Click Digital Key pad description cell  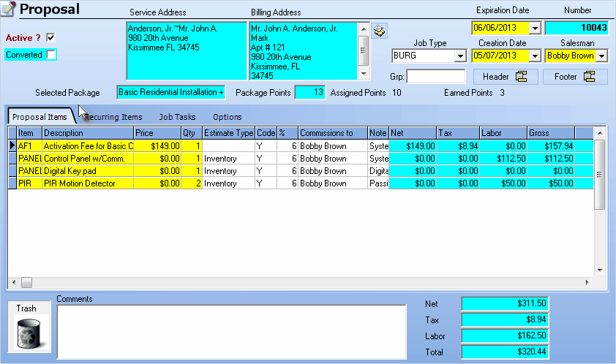(x=88, y=171)
